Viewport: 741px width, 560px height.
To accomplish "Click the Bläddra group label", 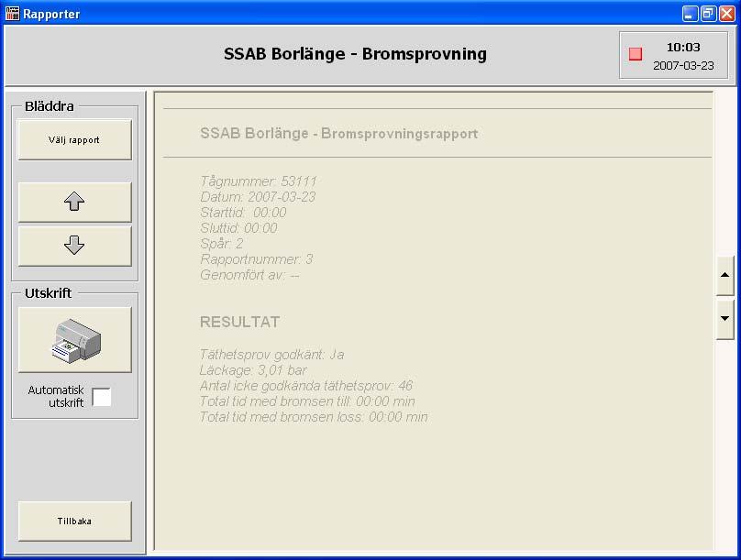I will tap(50, 106).
